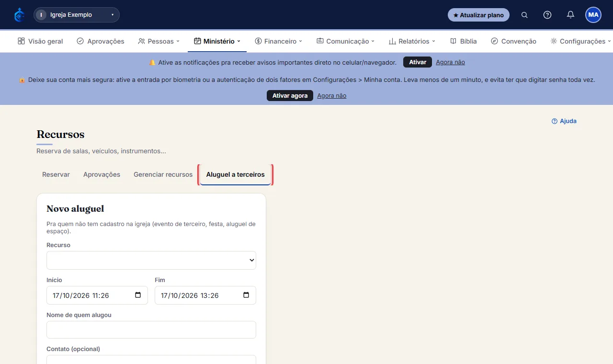
Task: Click the help question mark icon
Action: pyautogui.click(x=547, y=15)
